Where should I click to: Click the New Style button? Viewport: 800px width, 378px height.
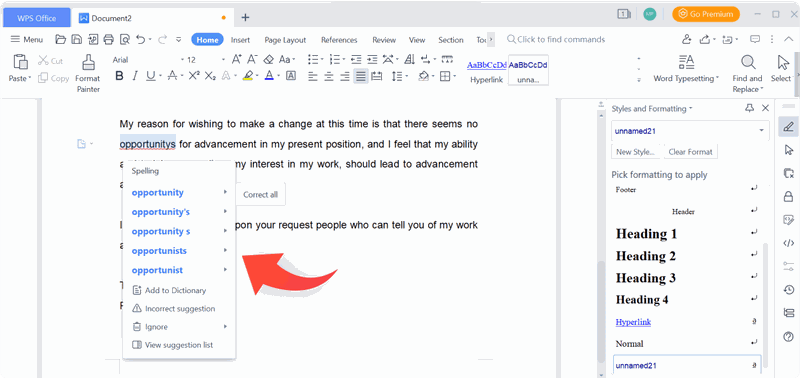coord(635,152)
